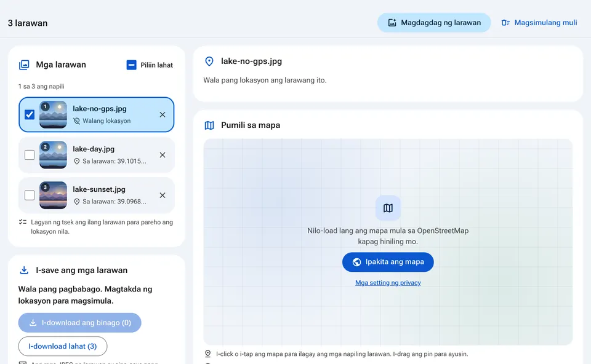Image resolution: width=591 pixels, height=364 pixels.
Task: Click the Magsimulang muli link
Action: point(539,23)
